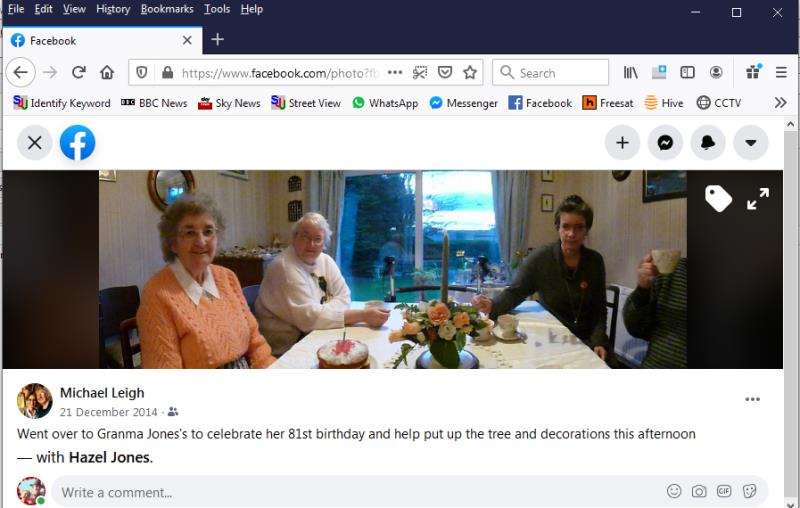800x508 pixels.
Task: Tag people using the tag icon
Action: click(718, 199)
